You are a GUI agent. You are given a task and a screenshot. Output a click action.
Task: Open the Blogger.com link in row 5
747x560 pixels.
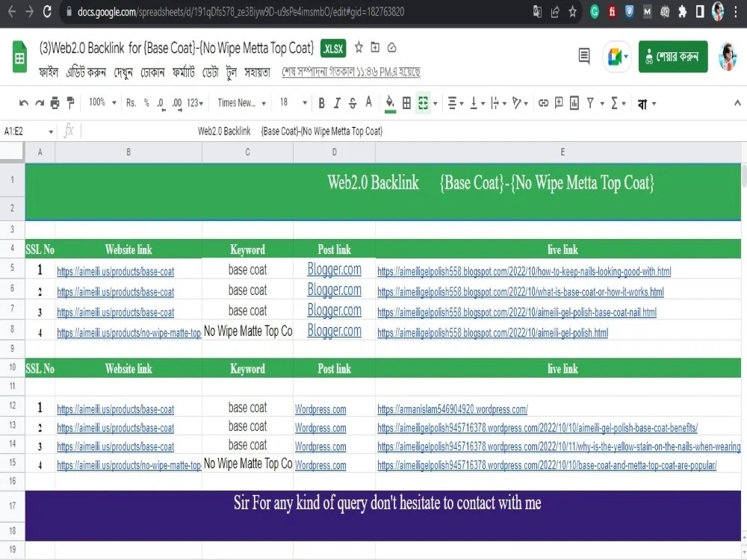pos(334,269)
